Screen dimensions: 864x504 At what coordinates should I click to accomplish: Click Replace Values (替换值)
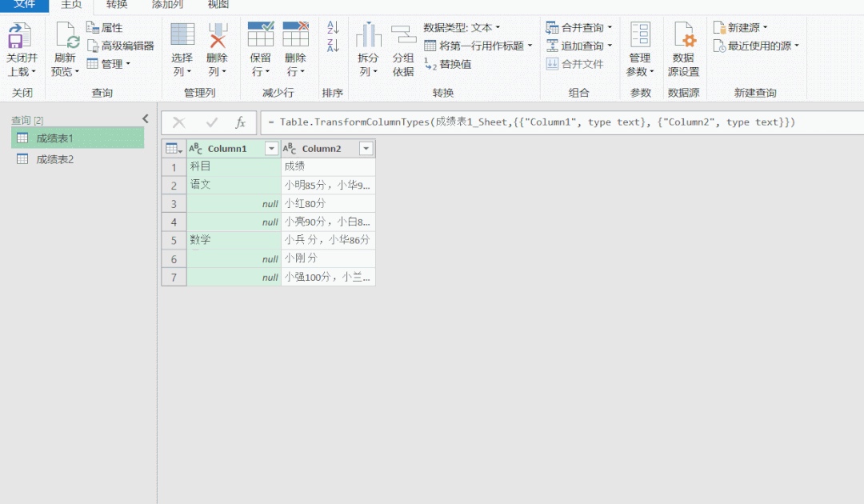point(447,64)
